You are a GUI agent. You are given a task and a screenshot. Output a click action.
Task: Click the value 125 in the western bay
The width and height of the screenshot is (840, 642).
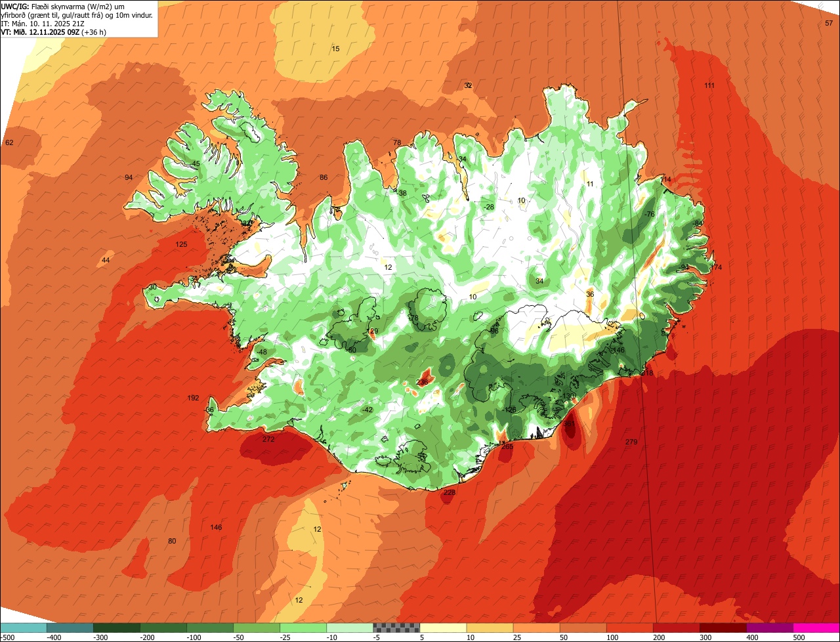(x=181, y=244)
